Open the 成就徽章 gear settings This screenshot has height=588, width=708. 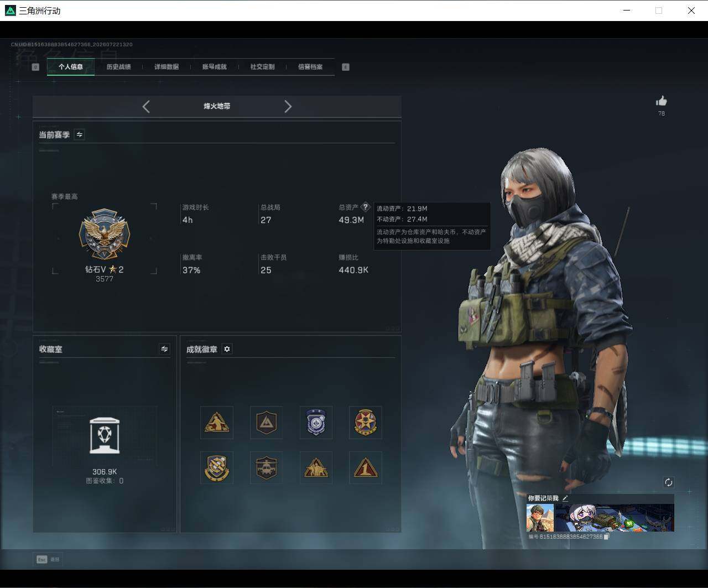click(x=227, y=349)
